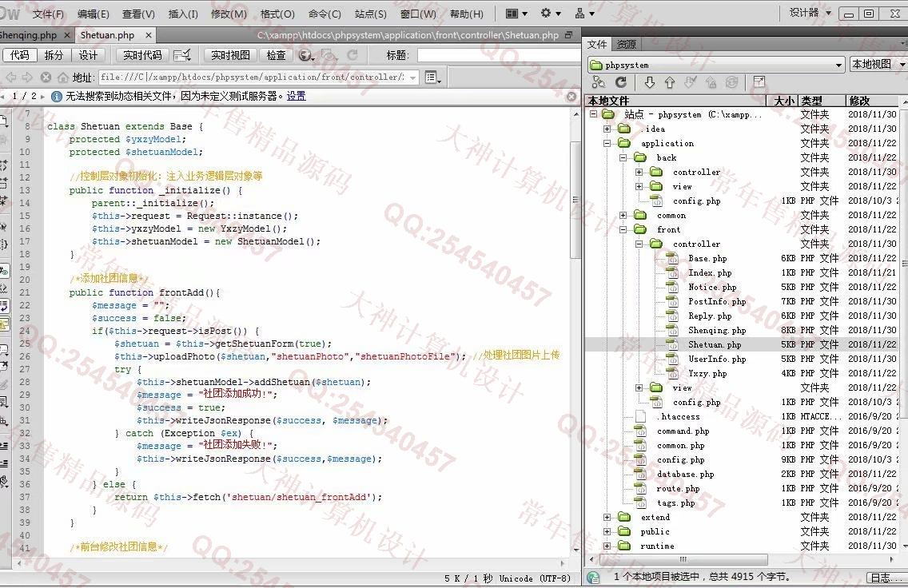The image size is (908, 588).
Task: Click the refresh icon in document toolbar
Action: point(352,55)
